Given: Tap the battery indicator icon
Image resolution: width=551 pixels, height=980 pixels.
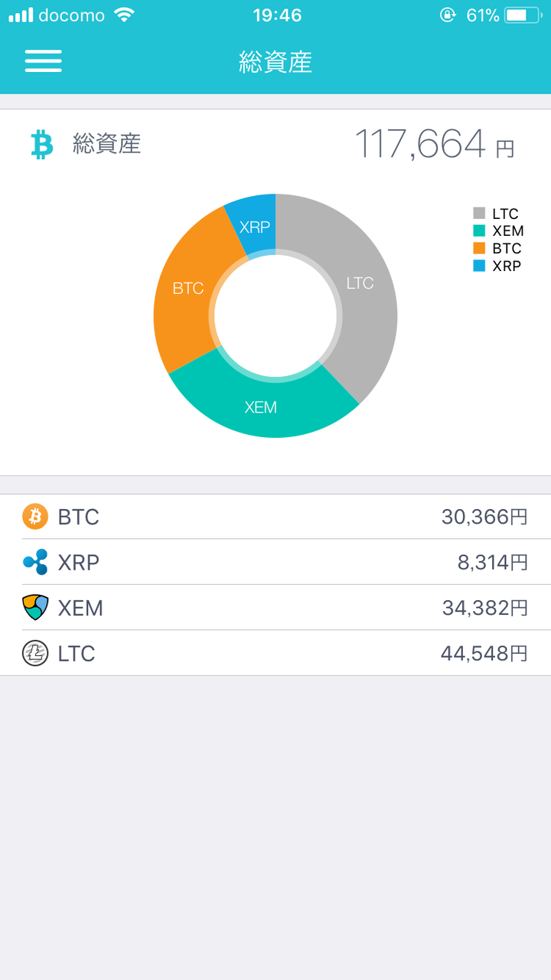Looking at the screenshot, I should click(524, 15).
